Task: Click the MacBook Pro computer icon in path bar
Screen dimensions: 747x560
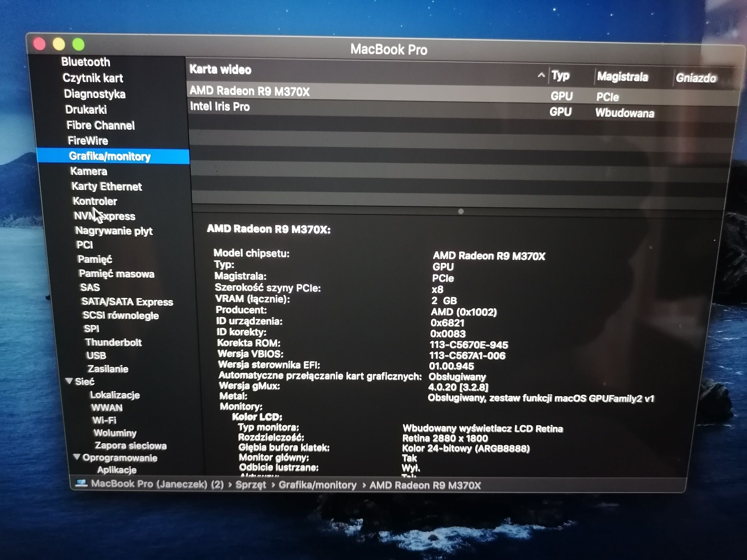Action: tap(81, 483)
